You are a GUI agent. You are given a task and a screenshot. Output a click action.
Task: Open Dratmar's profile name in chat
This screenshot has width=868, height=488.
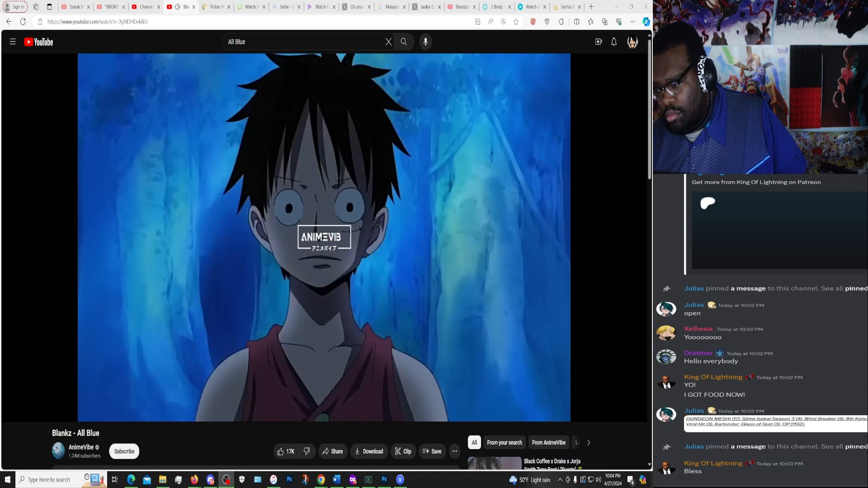[x=698, y=353]
